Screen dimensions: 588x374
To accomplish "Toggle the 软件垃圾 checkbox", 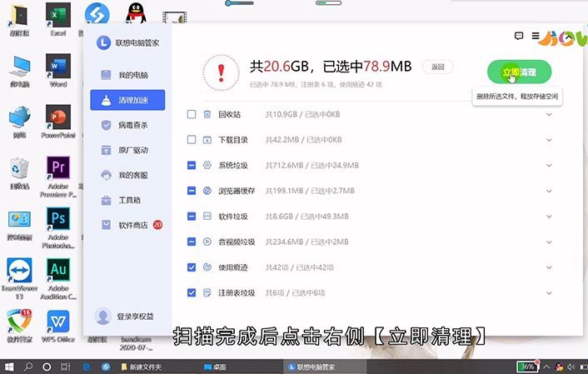I will coord(192,216).
